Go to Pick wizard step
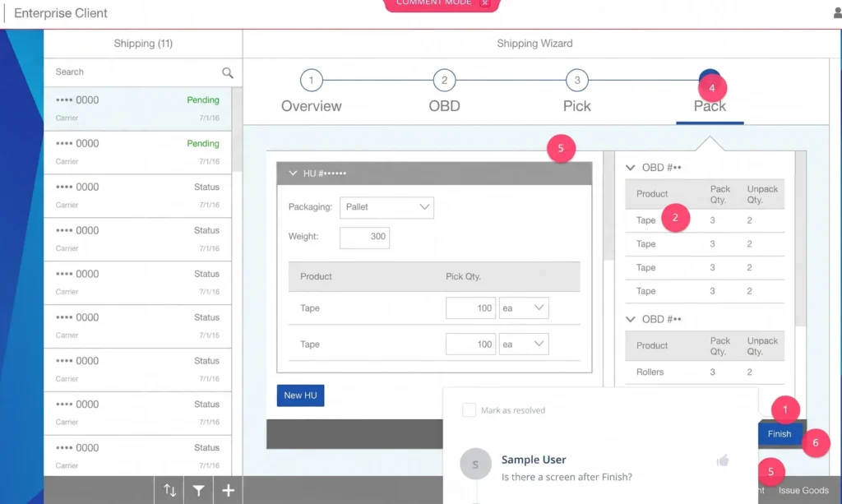The image size is (842, 504). [x=576, y=106]
